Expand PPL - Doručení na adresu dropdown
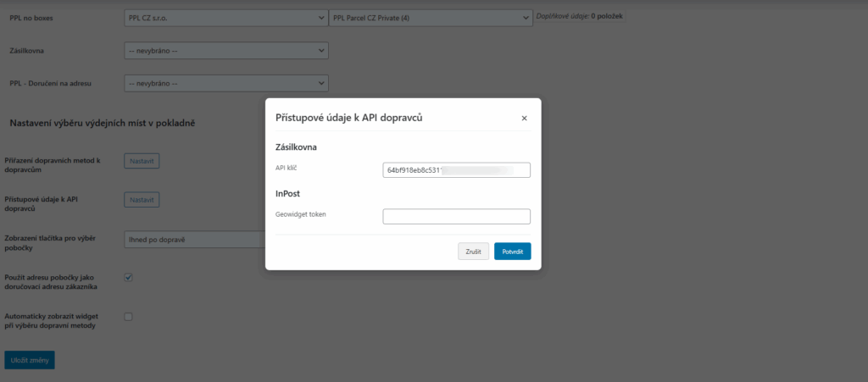The height and width of the screenshot is (382, 868). click(225, 84)
